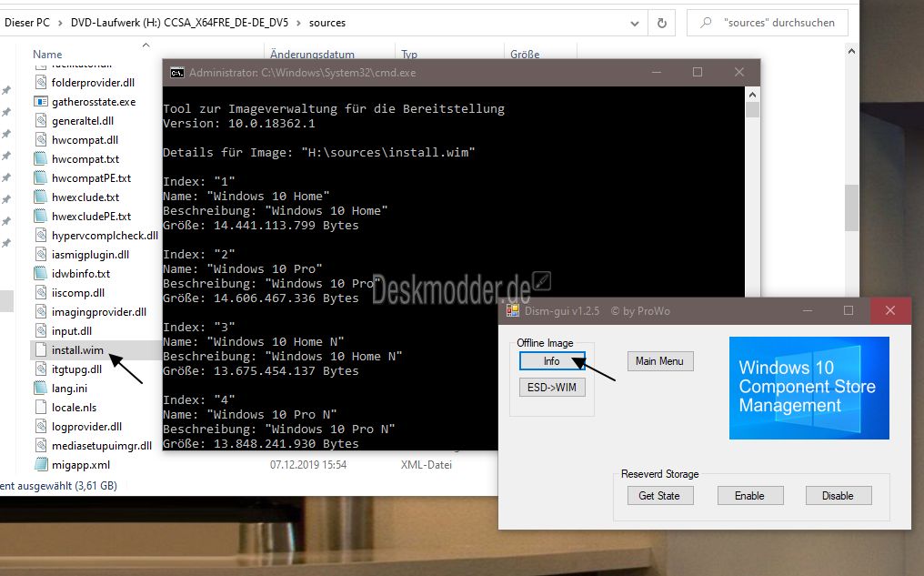Open the address bar history dropdown
This screenshot has height=576, width=924.
coord(634,23)
